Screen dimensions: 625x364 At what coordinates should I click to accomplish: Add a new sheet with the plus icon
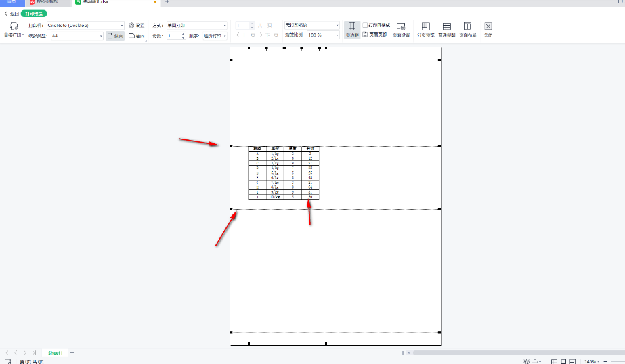point(72,353)
